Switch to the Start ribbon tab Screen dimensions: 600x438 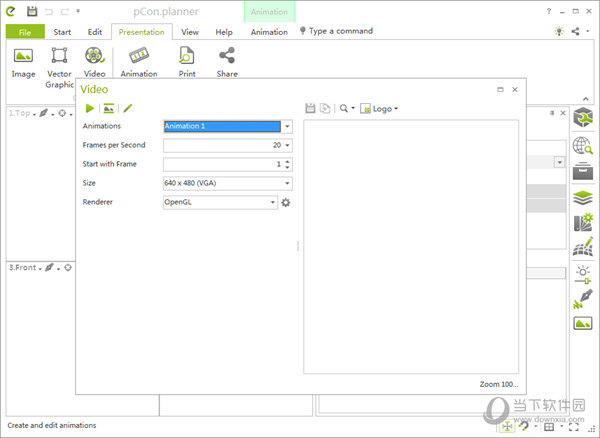(62, 32)
